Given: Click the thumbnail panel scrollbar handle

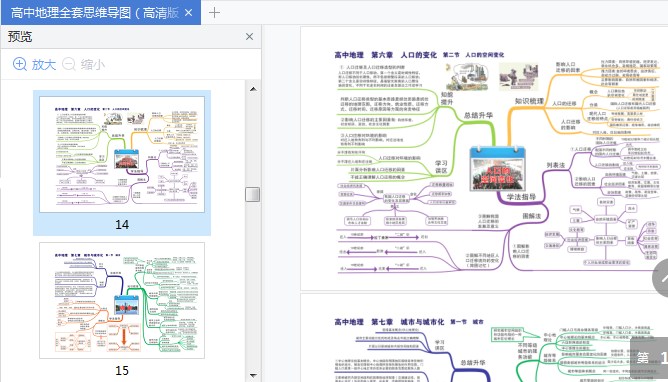Looking at the screenshot, I should [x=253, y=195].
